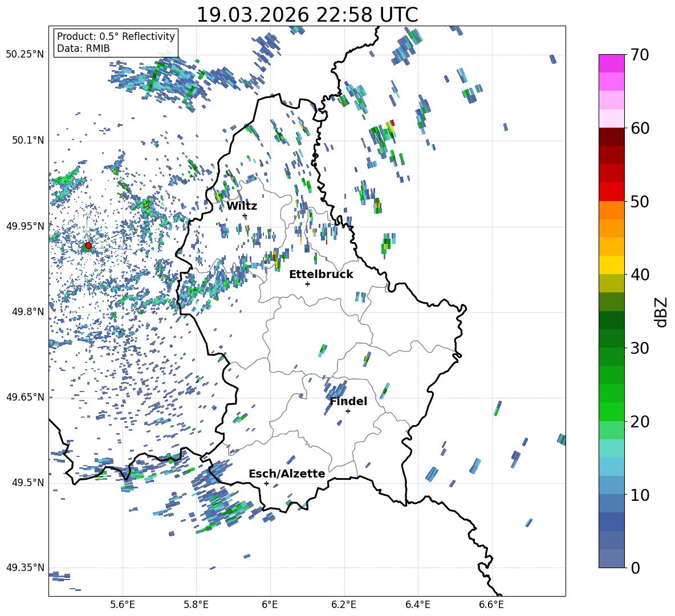This screenshot has width=675, height=616.
Task: Click the Ettelbruck location cross marker
Action: click(x=307, y=284)
